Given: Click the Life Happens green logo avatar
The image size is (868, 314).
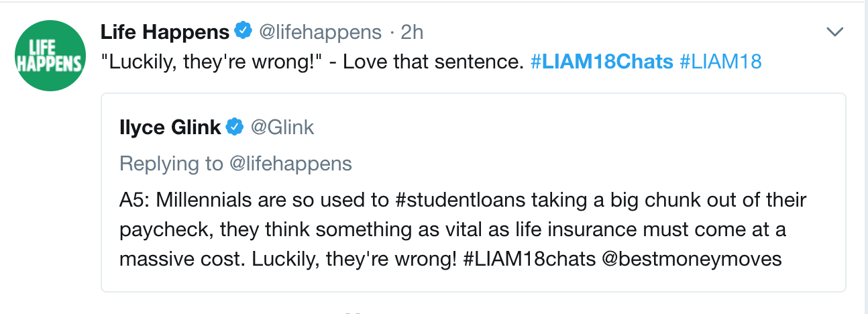Looking at the screenshot, I should click(50, 57).
